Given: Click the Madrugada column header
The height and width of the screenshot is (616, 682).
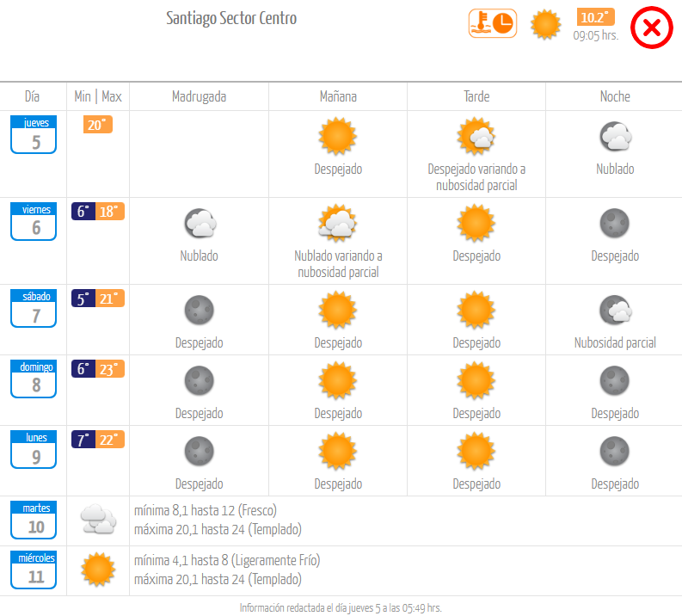Looking at the screenshot, I should click(200, 96).
